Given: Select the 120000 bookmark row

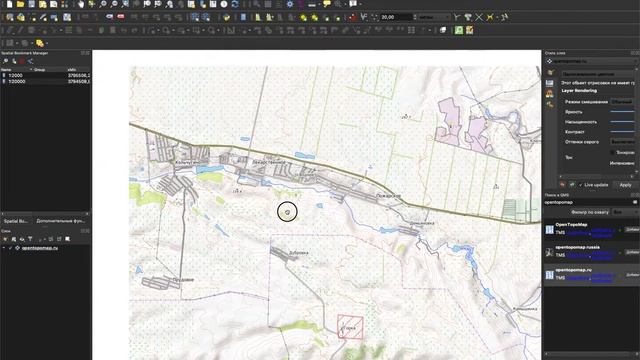Looking at the screenshot, I should tap(45, 81).
